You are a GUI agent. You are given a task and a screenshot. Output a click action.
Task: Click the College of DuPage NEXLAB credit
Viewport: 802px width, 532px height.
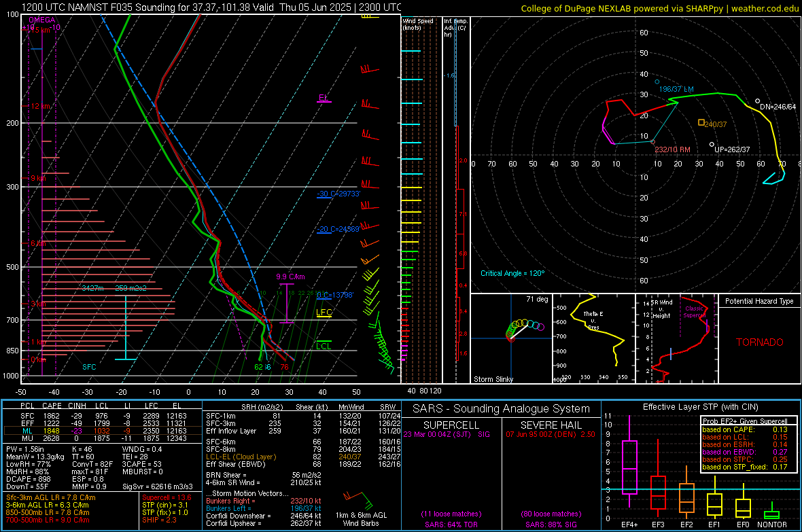tap(659, 9)
